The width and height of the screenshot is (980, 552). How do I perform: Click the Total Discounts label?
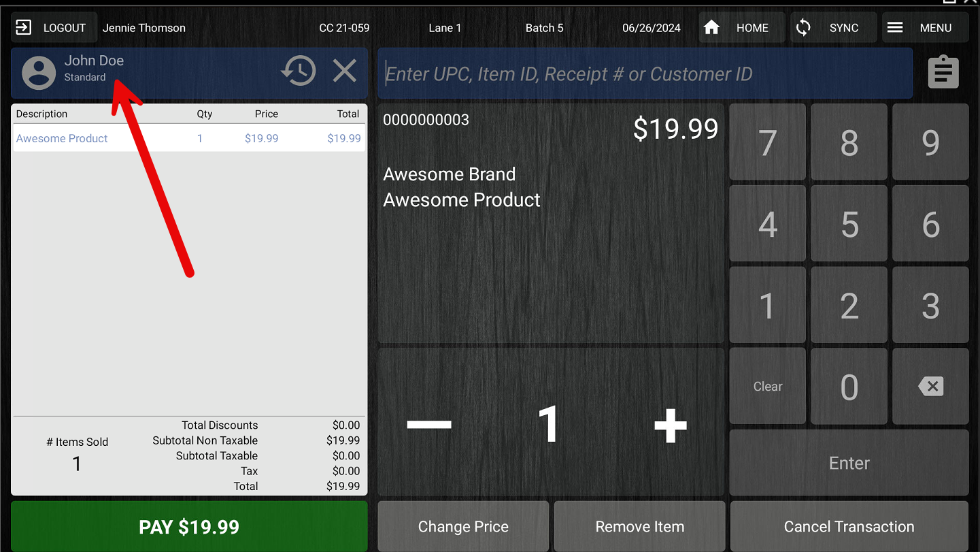[x=220, y=425]
